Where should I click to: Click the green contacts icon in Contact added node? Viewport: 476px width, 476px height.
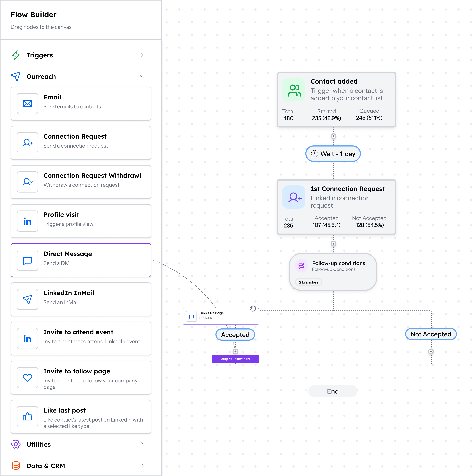[x=294, y=90]
